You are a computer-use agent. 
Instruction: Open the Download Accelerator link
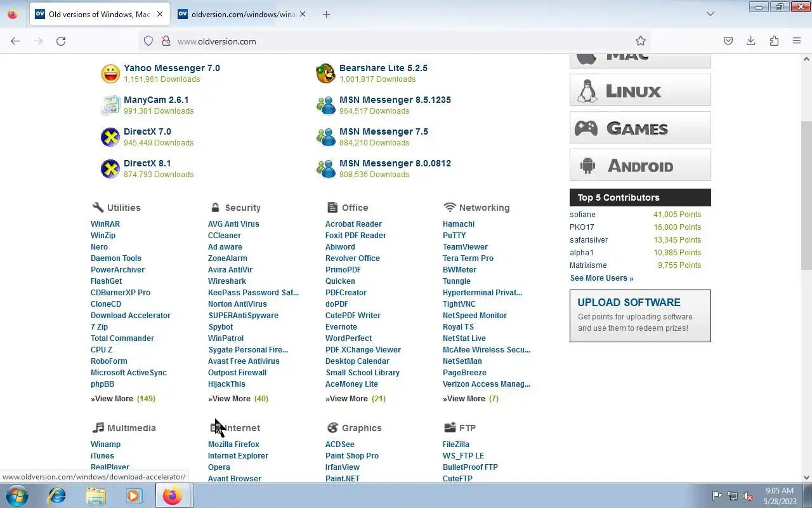(131, 316)
